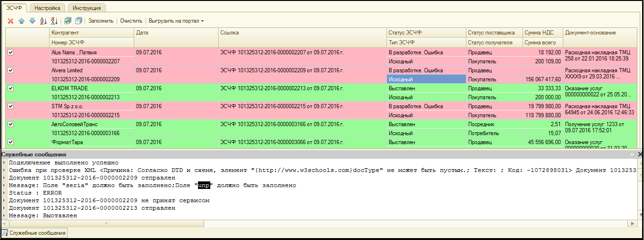The width and height of the screenshot is (644, 240).
Task: Open the Выгрузить на портал dropdown
Action: (176, 21)
